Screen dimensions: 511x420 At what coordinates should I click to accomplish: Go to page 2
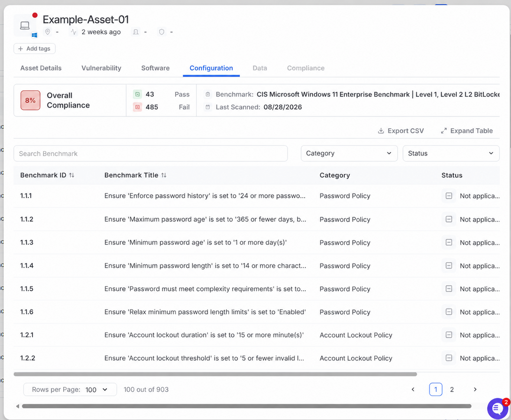(452, 390)
